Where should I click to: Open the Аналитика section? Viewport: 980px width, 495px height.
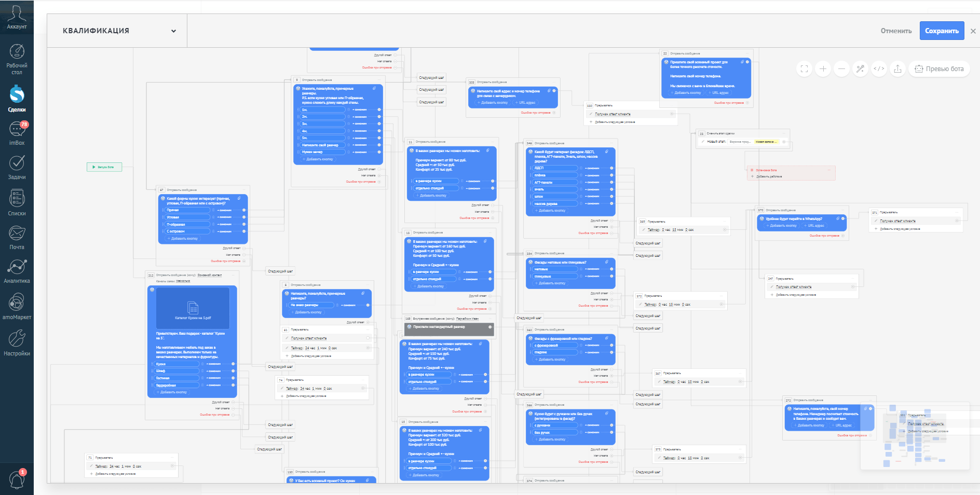click(17, 271)
